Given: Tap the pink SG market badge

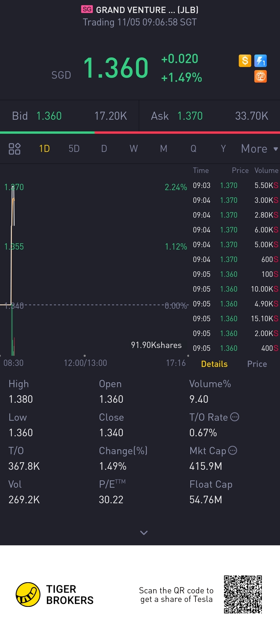Looking at the screenshot, I should [87, 9].
